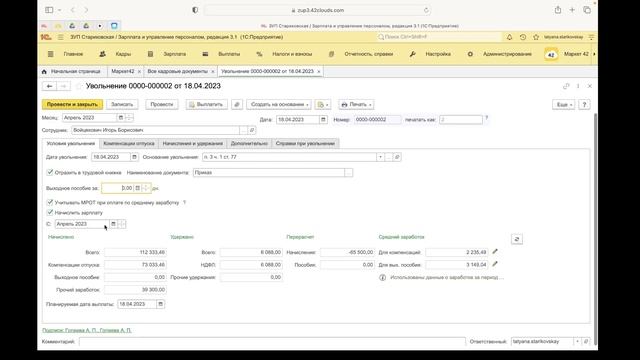Edit average earnings for Для компенсаций with pencil
The height and width of the screenshot is (360, 640).
pos(495,251)
